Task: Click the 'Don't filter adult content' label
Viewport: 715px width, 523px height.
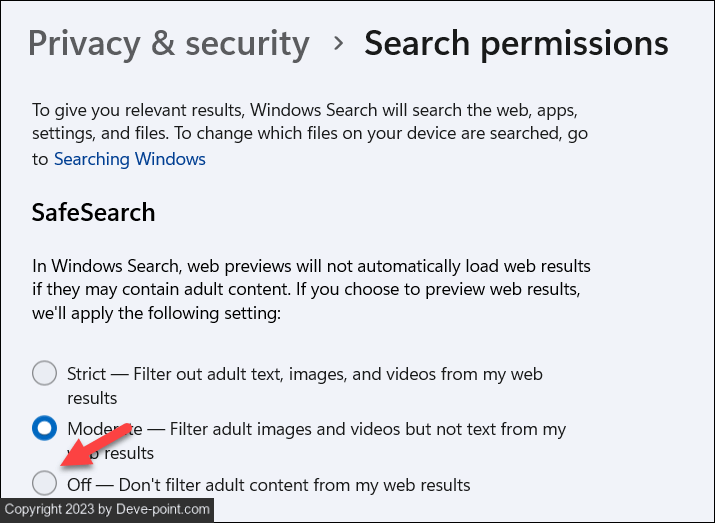Action: coord(268,485)
